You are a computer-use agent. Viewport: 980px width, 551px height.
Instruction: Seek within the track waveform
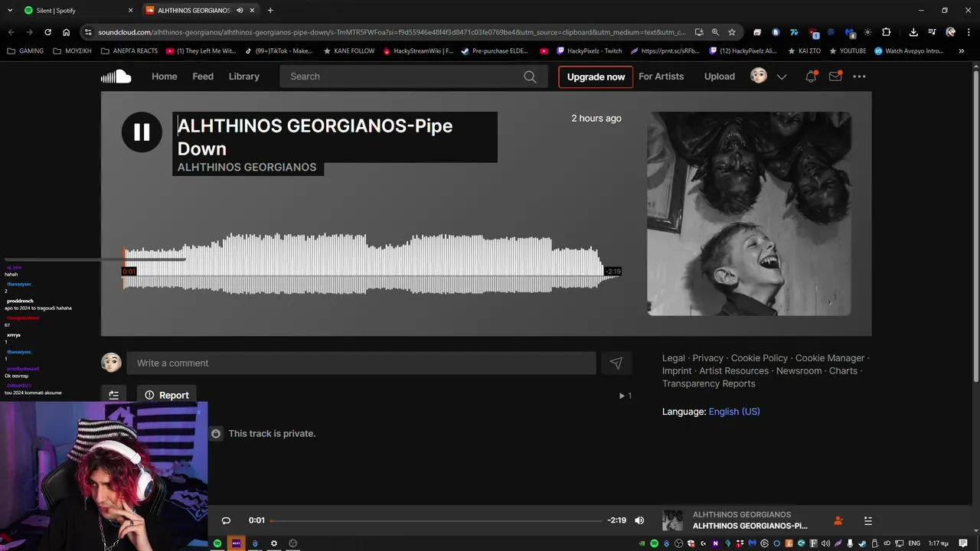[371, 264]
